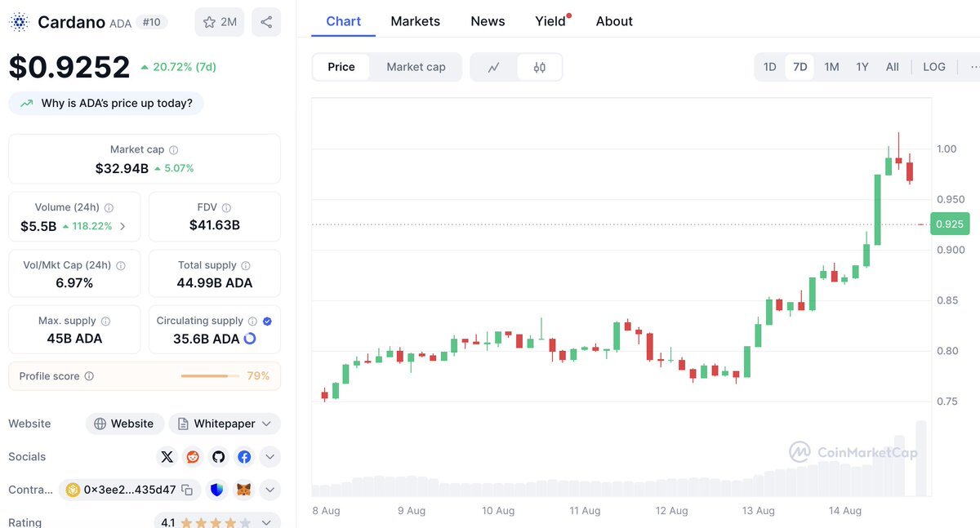Viewport: 980px width, 528px height.
Task: Open the chart more options menu
Action: (973, 67)
